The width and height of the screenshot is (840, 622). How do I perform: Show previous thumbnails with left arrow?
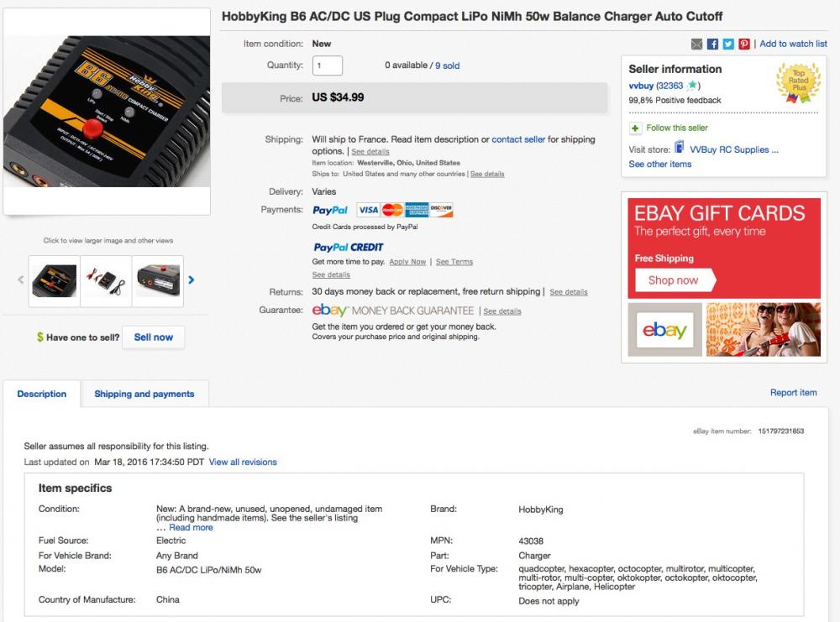(21, 280)
